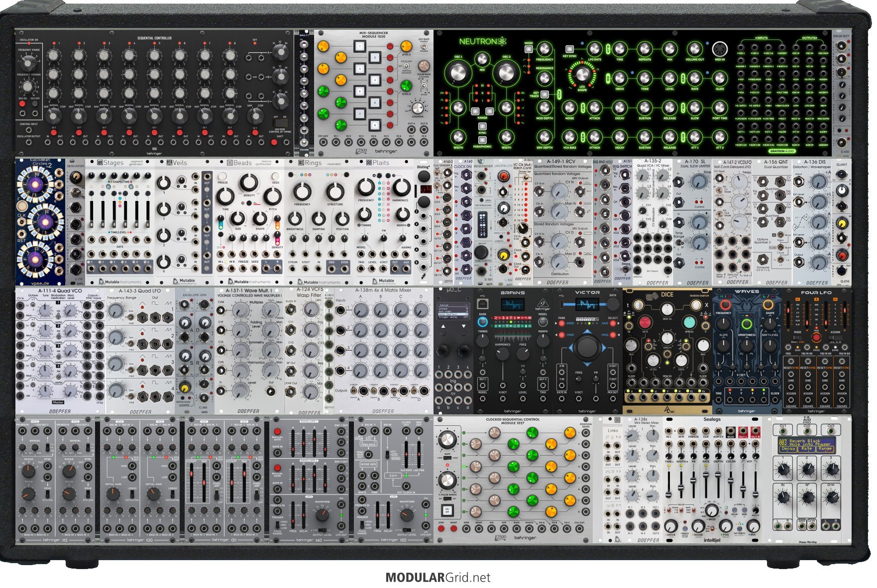Toggle the Ext Gate Enable/Disable switch
The width and height of the screenshot is (877, 588).
click(x=424, y=47)
